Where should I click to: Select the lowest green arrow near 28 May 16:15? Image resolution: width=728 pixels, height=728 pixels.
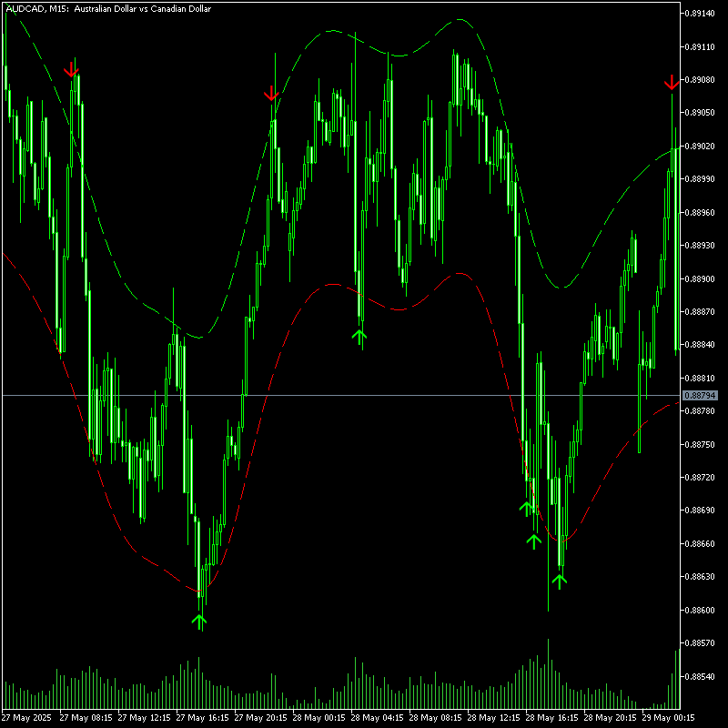coord(560,581)
